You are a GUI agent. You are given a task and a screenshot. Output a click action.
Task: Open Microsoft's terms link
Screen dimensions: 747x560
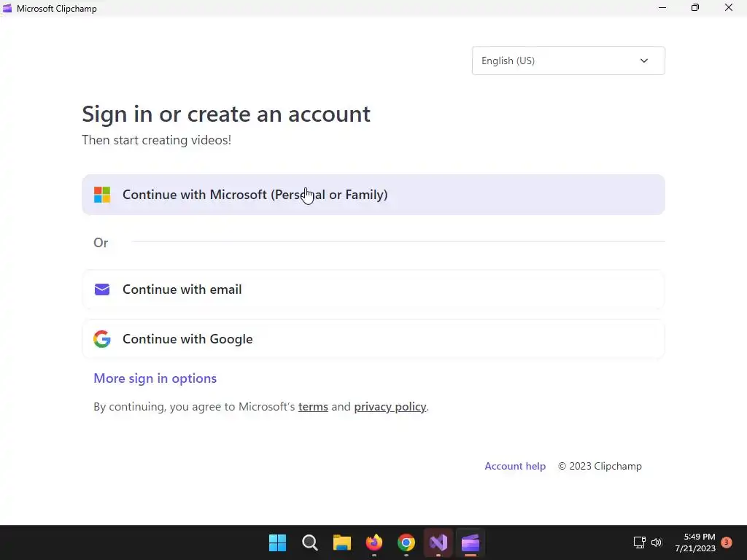point(313,407)
